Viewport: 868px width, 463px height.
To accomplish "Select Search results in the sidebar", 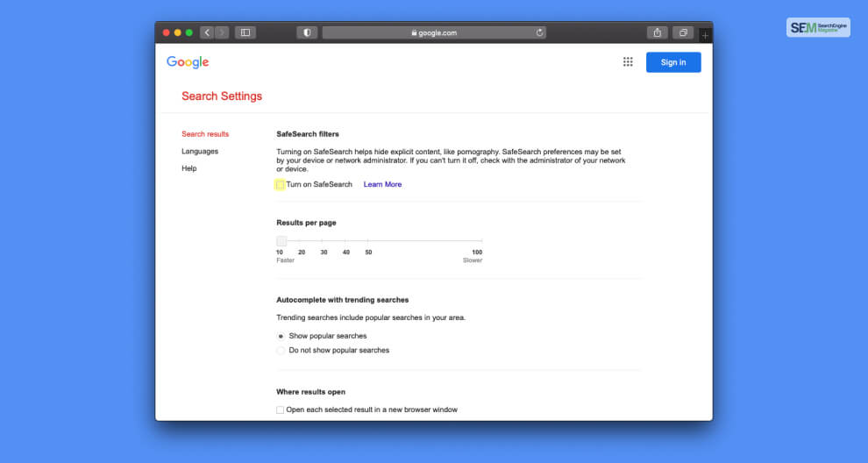I will point(205,134).
